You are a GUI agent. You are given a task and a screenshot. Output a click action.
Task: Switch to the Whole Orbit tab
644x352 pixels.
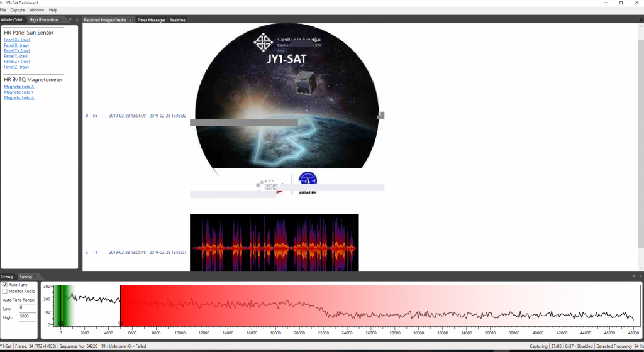[x=11, y=19]
